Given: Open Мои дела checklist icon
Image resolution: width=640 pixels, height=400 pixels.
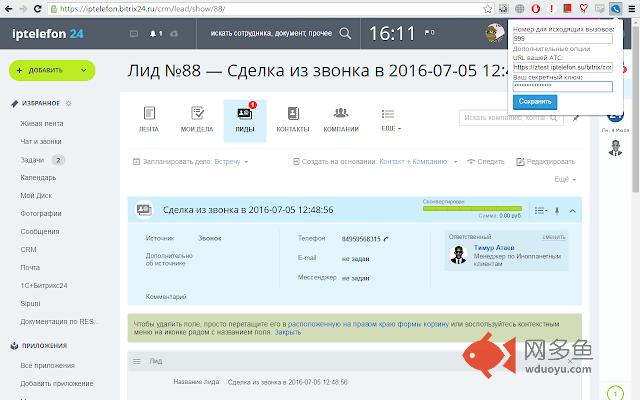Looking at the screenshot, I should pos(197,114).
